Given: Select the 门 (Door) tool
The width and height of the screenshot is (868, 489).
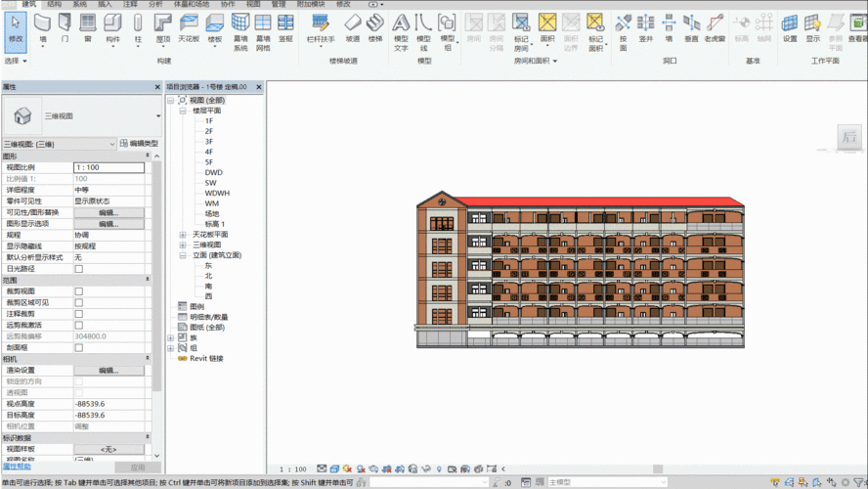Looking at the screenshot, I should coord(65,27).
